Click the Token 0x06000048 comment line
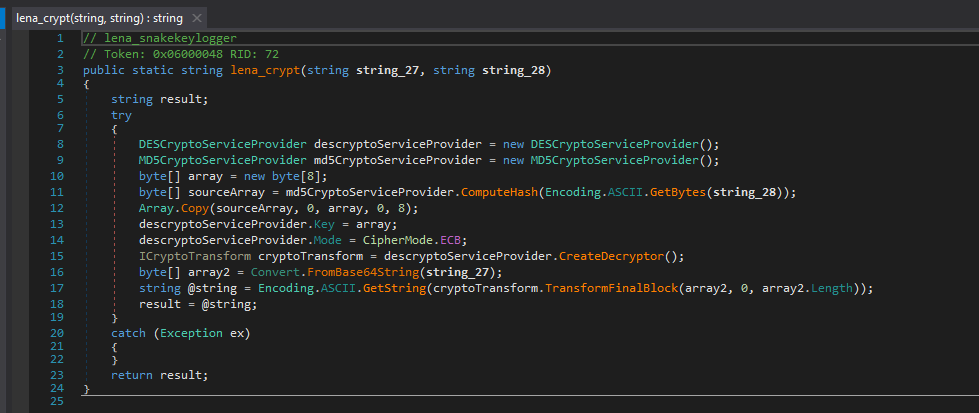This screenshot has width=979, height=413. pos(180,54)
